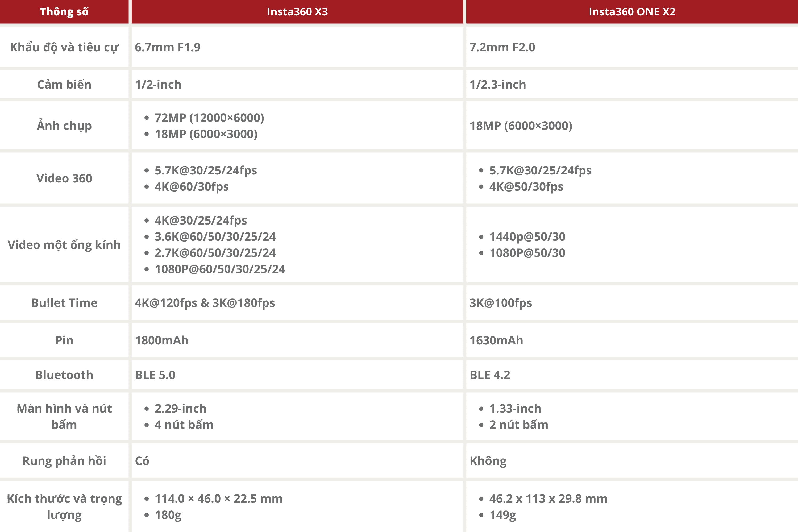Select the 'Bullet Time' row label

(x=64, y=303)
